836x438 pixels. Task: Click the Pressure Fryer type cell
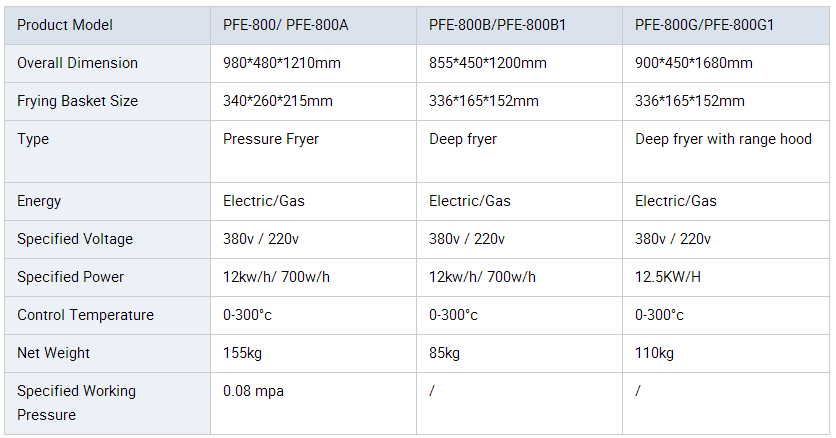271,139
